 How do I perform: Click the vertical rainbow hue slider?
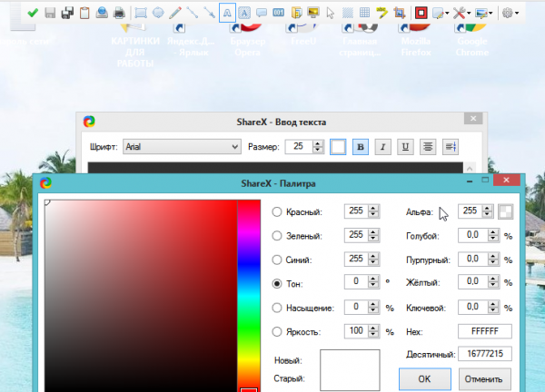pos(249,296)
